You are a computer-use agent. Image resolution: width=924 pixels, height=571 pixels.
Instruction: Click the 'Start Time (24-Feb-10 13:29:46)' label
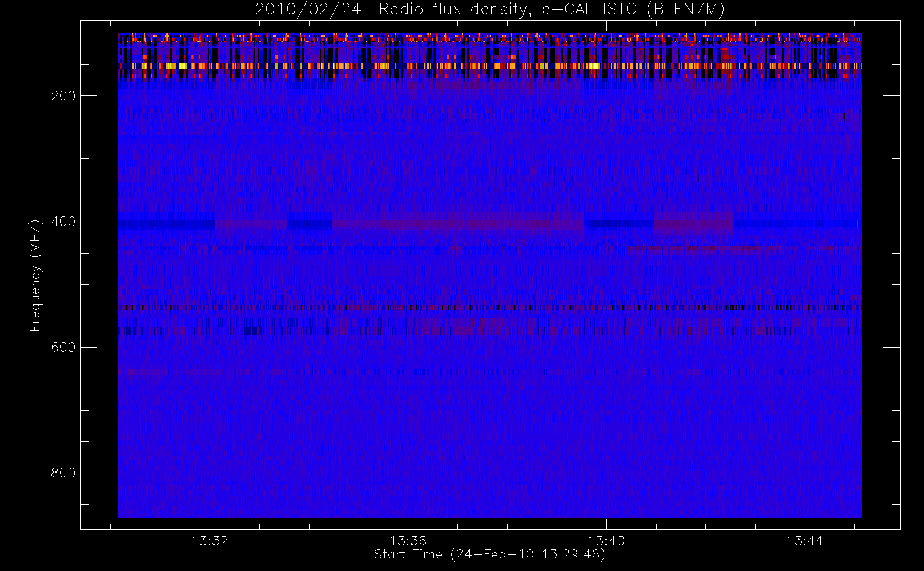tap(489, 554)
